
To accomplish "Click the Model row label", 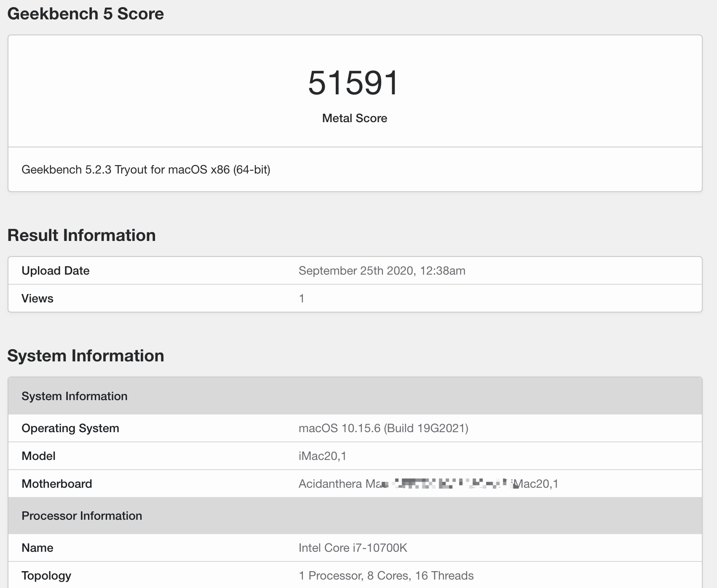I will click(38, 456).
